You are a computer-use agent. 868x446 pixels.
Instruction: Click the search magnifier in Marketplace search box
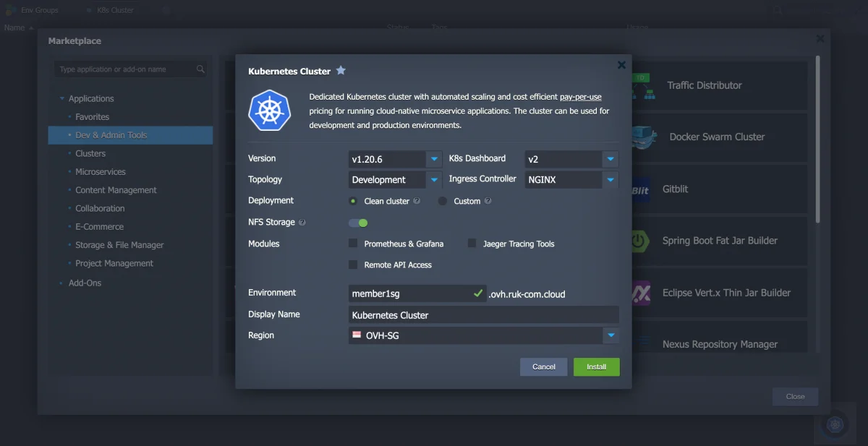point(200,69)
